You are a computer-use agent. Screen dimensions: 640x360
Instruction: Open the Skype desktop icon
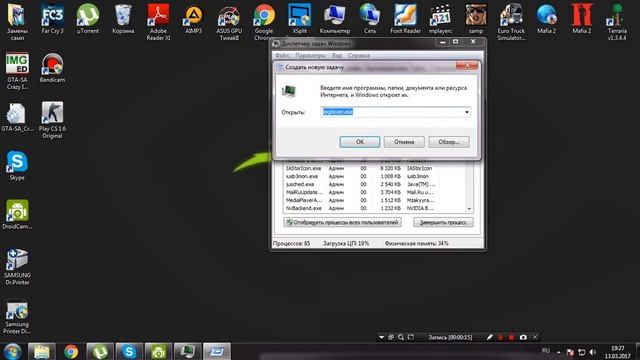(17, 166)
